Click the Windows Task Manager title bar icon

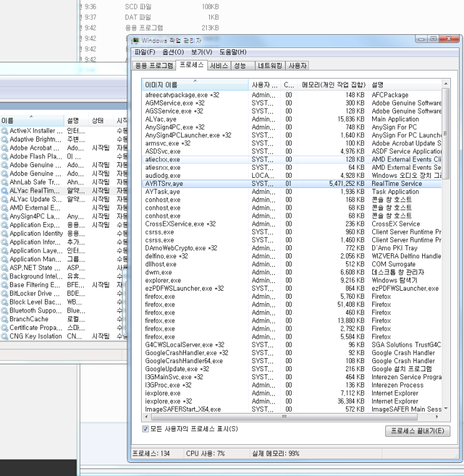[136, 41]
